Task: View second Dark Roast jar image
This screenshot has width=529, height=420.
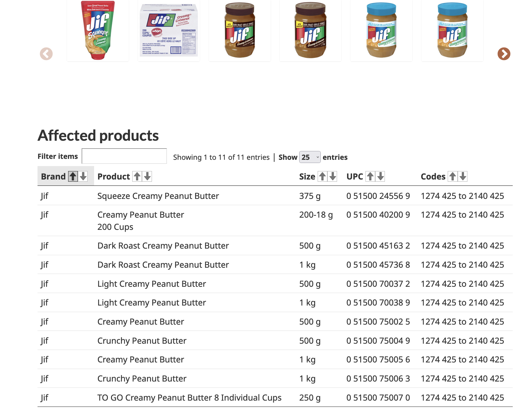Action: [x=310, y=30]
